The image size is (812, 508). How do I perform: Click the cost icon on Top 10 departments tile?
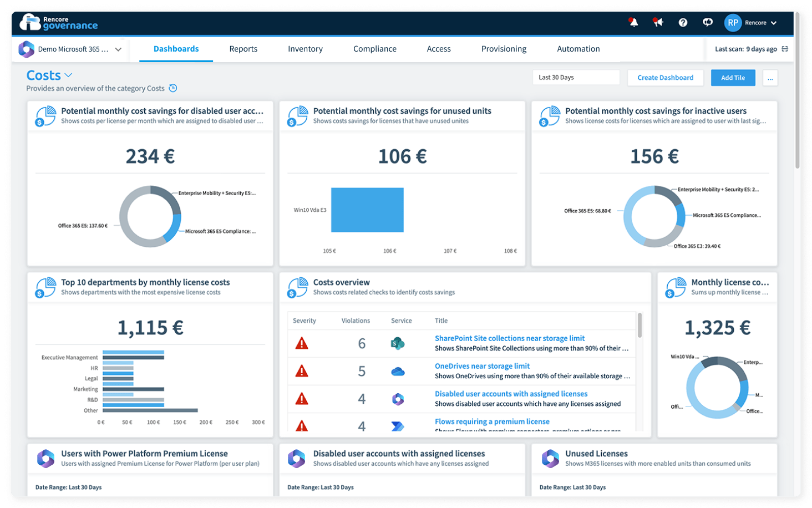click(x=45, y=287)
